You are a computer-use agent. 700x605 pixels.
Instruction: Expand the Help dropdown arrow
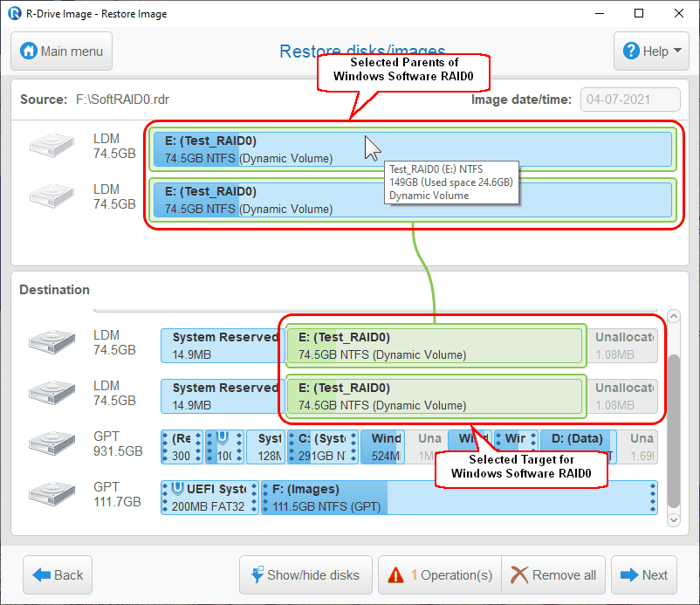click(677, 51)
